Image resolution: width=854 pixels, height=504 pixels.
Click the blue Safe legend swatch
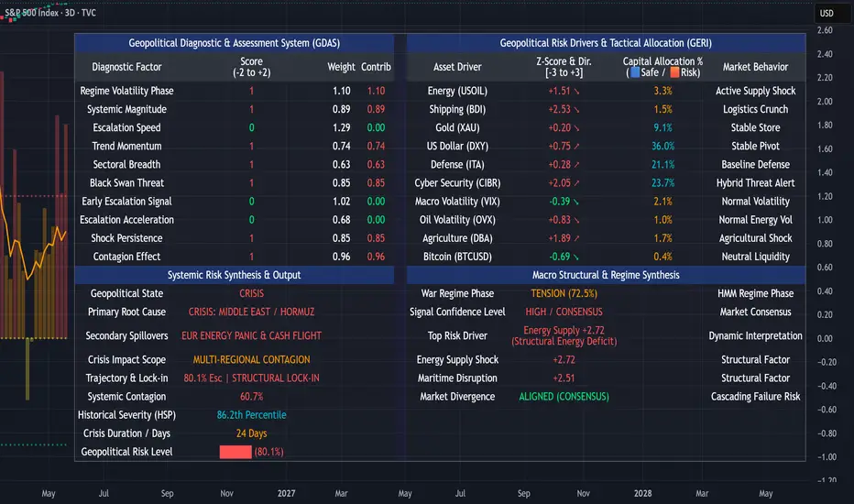tap(635, 71)
